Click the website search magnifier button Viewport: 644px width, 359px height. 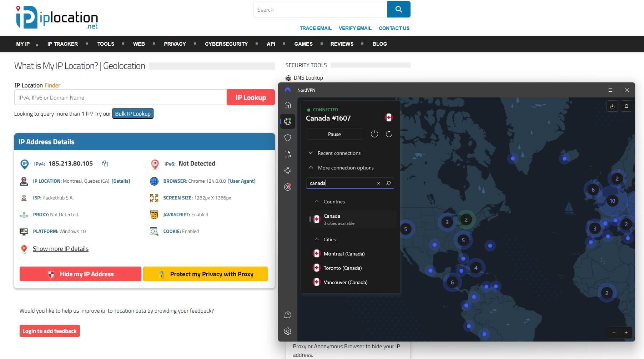coord(399,10)
